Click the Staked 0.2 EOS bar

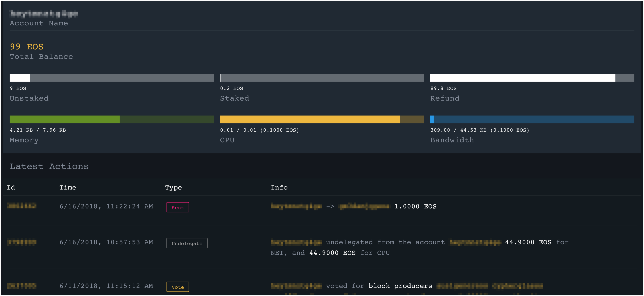tap(322, 78)
